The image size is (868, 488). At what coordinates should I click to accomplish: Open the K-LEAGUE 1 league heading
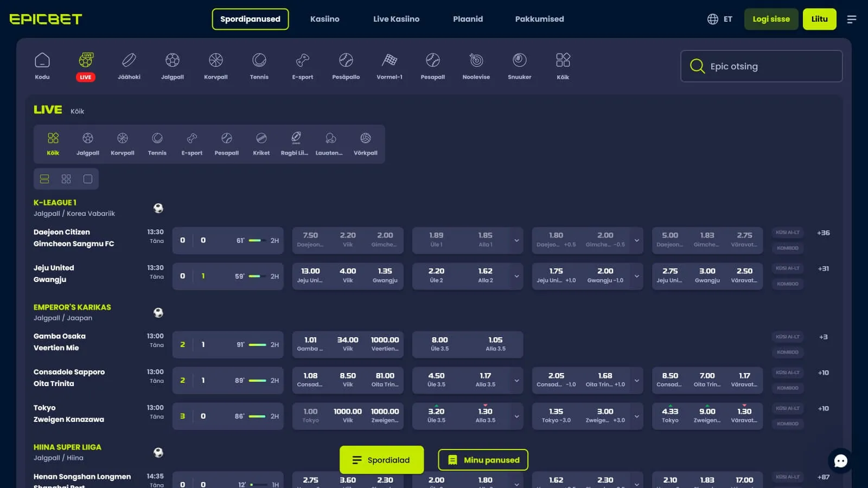[x=55, y=202]
